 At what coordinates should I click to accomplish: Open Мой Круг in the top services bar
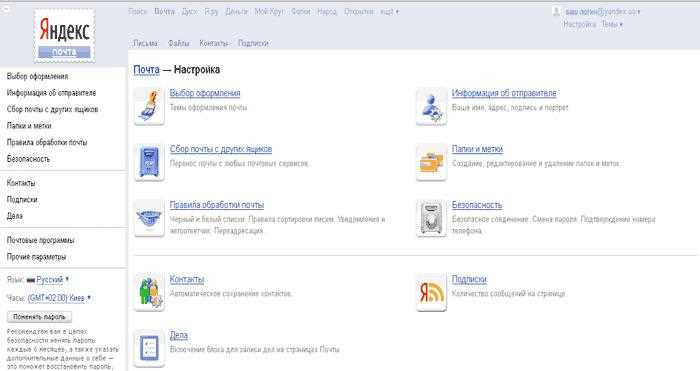tap(269, 12)
